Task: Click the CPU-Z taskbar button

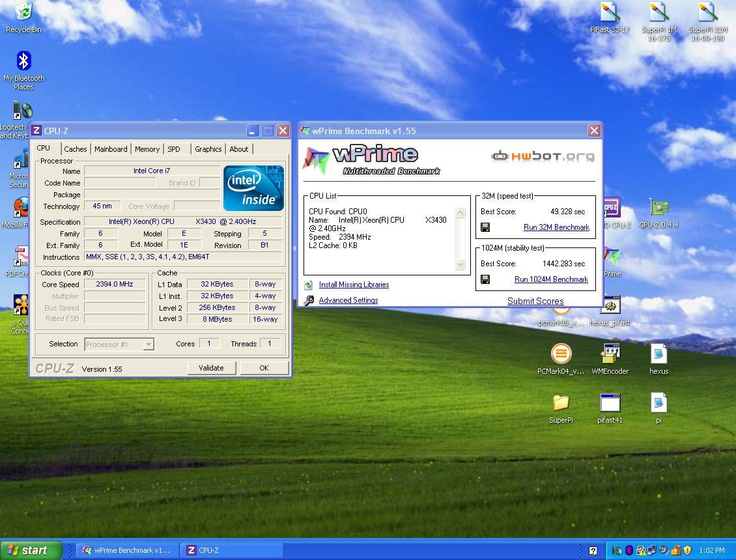Action: (232, 550)
